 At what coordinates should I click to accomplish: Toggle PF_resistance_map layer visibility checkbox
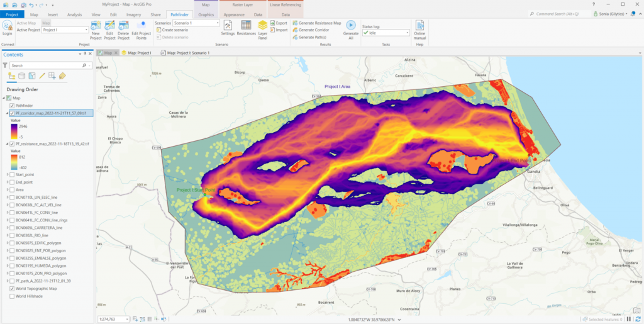11,144
